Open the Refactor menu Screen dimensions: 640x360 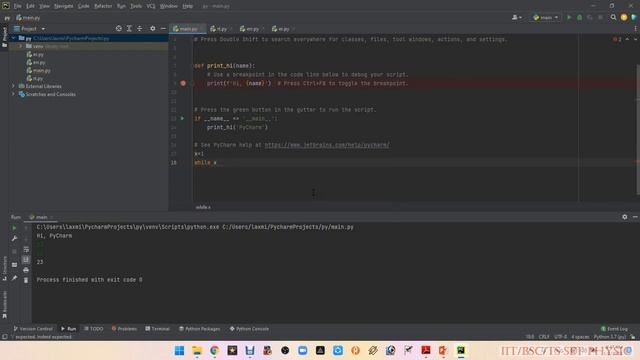[103, 6]
